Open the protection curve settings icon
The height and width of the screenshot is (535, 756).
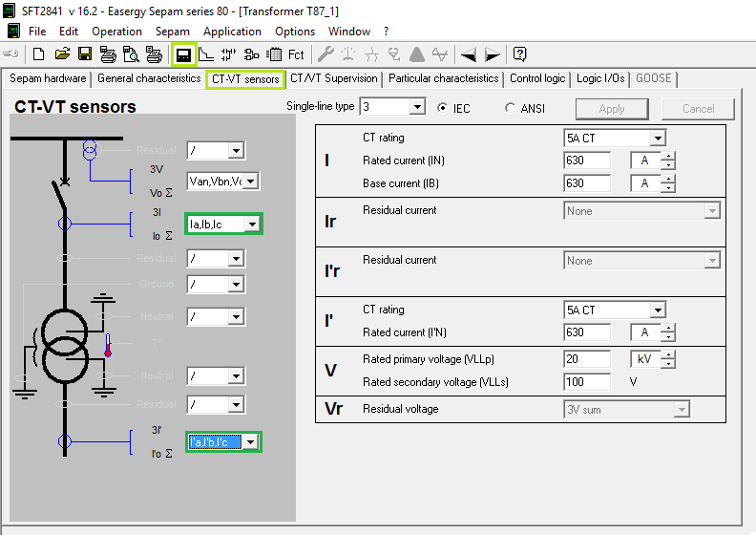tap(206, 54)
